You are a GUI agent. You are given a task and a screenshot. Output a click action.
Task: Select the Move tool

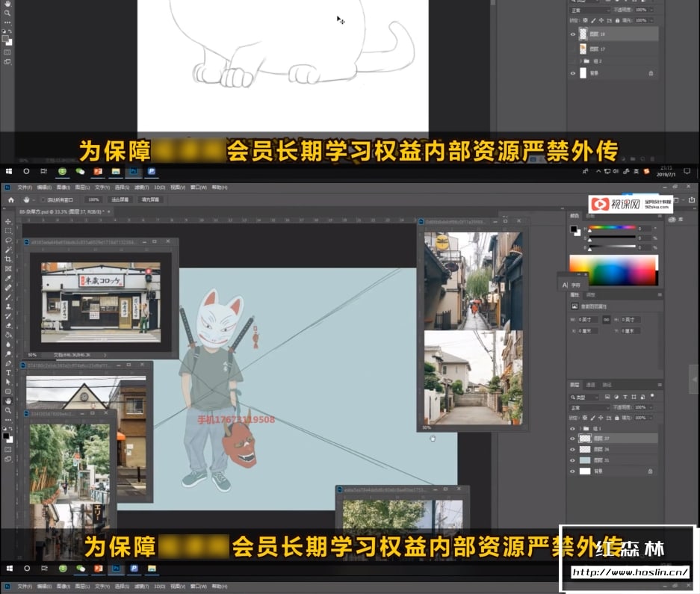click(x=8, y=221)
